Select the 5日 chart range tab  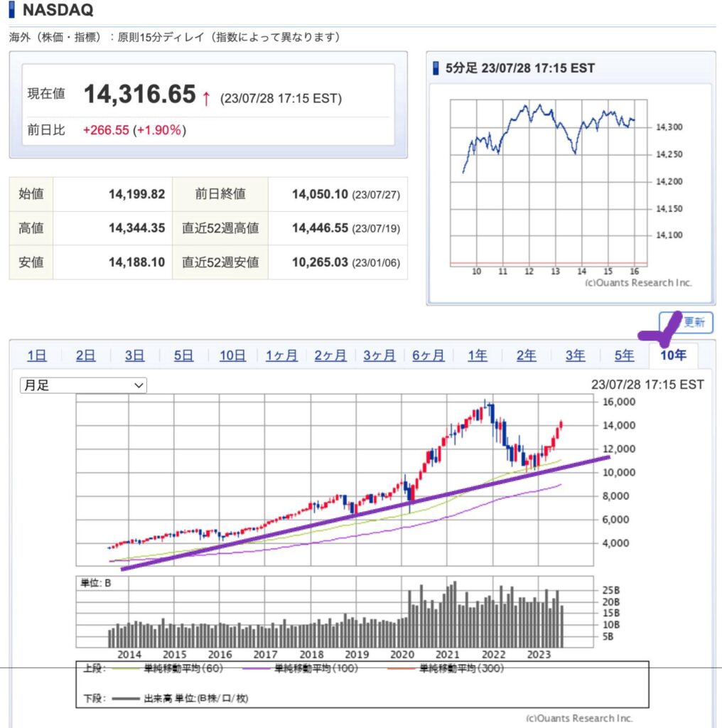pos(183,355)
